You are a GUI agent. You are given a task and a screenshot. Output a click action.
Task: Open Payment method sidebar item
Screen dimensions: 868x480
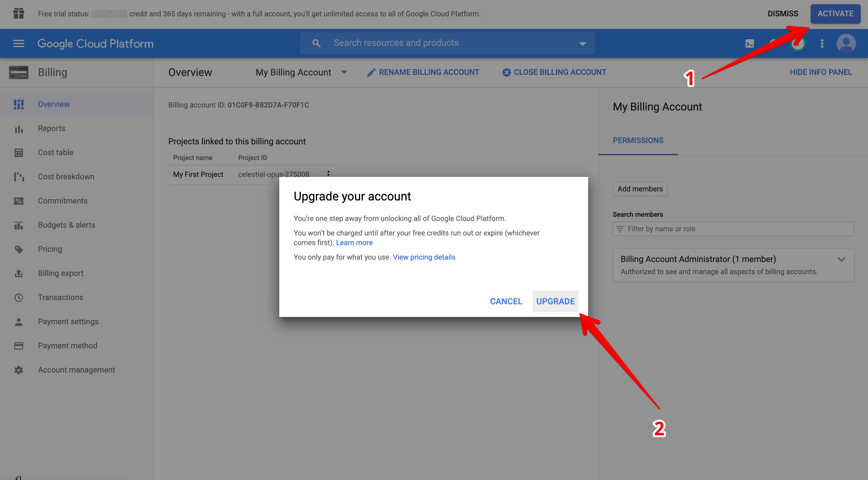click(x=77, y=346)
